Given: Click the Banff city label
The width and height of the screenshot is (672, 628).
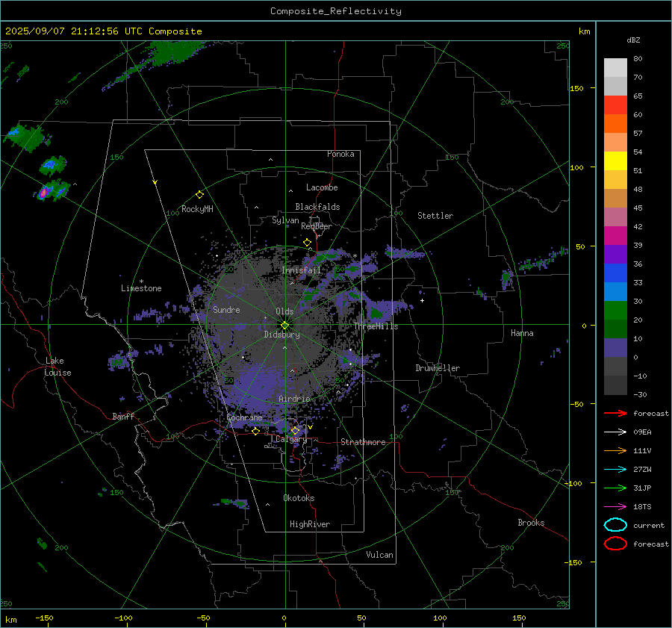Looking at the screenshot, I should pos(123,416).
